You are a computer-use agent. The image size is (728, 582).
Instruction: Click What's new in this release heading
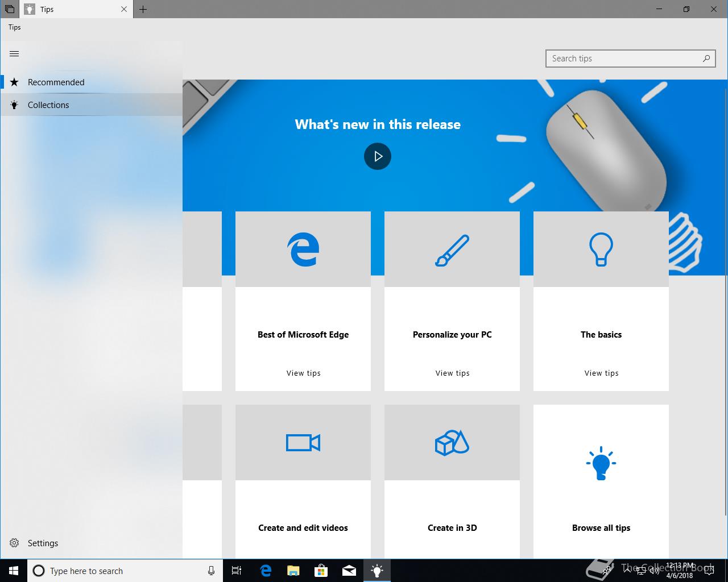coord(378,124)
